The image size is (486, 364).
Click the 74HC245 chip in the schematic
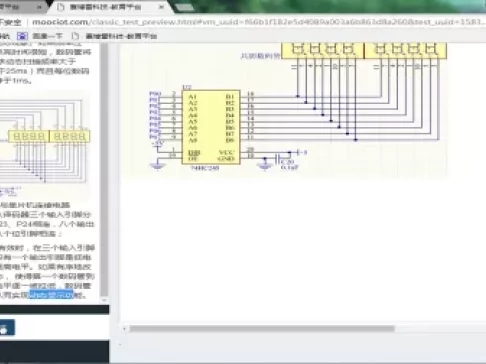coord(211,127)
